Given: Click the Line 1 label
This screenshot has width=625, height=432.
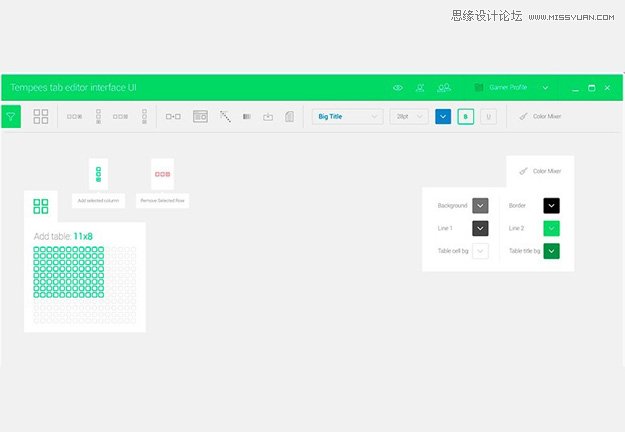Looking at the screenshot, I should click(445, 228).
